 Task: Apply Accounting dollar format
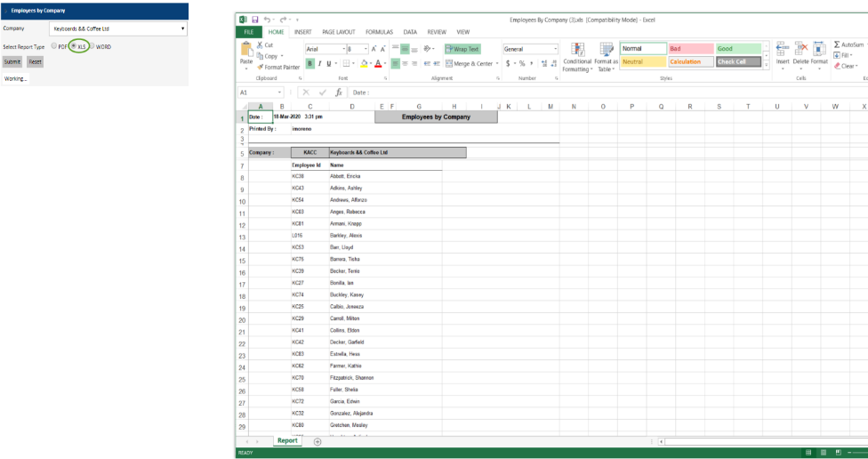coord(508,64)
